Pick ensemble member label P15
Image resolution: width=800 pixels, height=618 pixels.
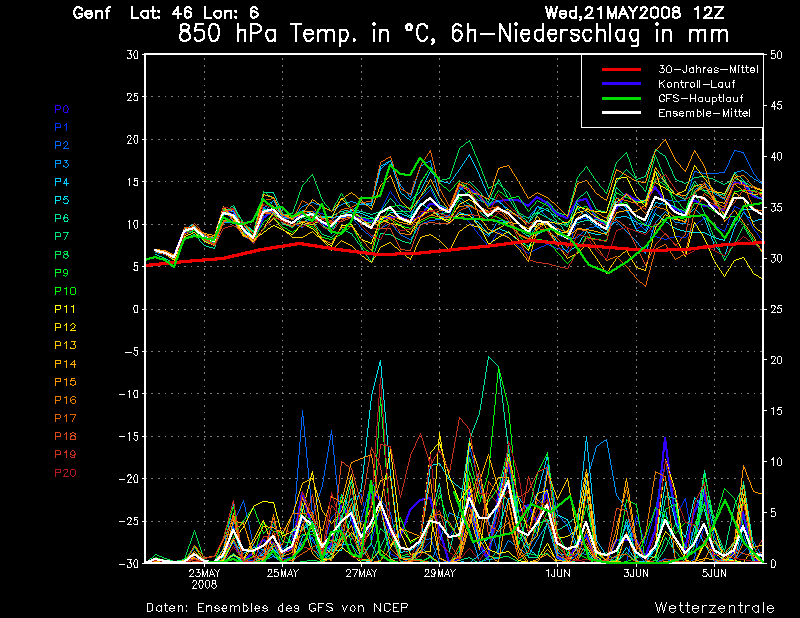(x=65, y=382)
